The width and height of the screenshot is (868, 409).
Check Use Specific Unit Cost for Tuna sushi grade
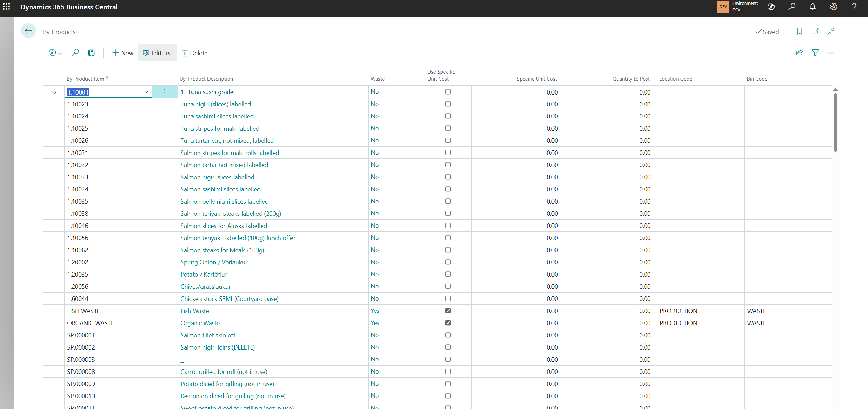[x=448, y=92]
